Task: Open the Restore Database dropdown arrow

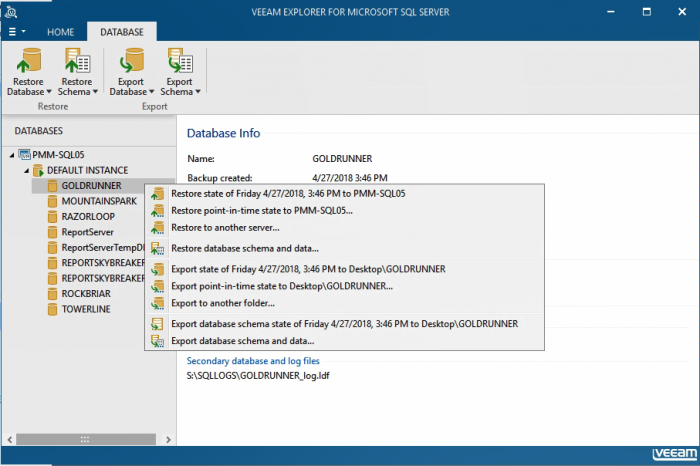Action: (49, 92)
